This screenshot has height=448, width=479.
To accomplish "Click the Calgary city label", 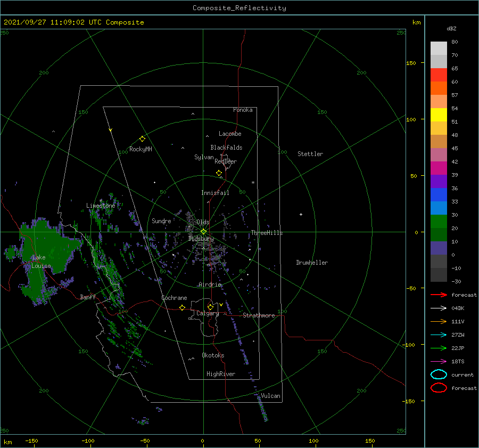I will (x=208, y=313).
